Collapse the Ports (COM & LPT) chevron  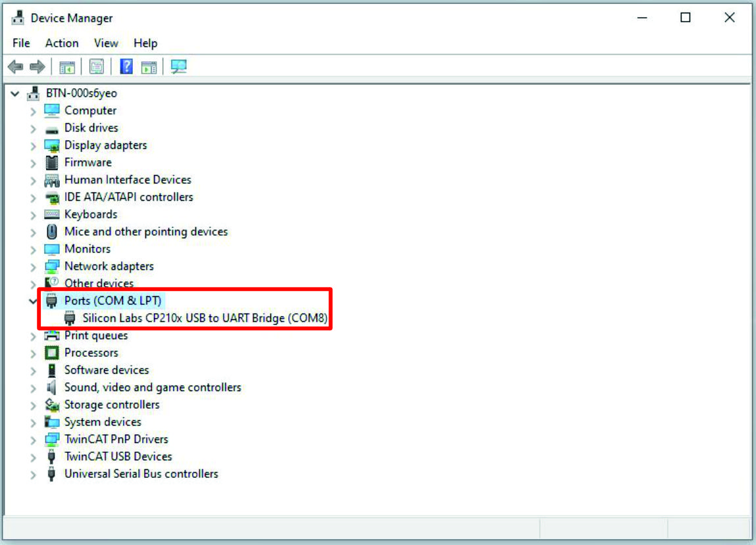(33, 301)
